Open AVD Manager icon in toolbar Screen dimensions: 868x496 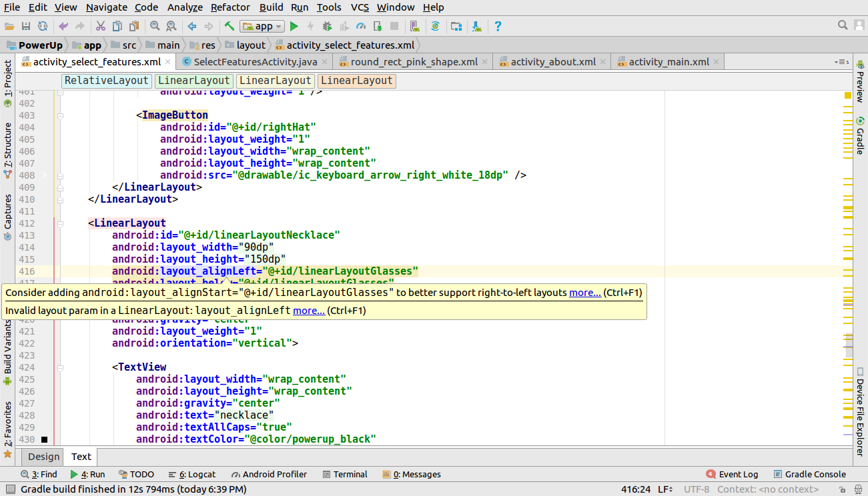[415, 26]
